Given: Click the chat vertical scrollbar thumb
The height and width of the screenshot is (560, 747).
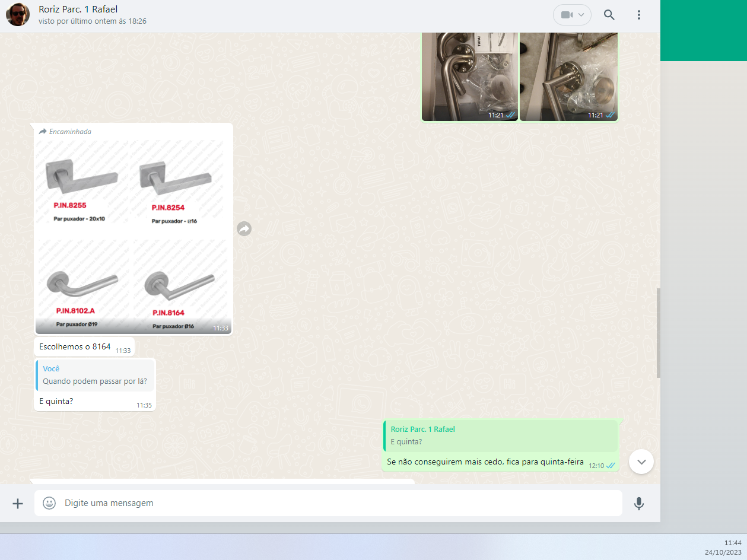Looking at the screenshot, I should [x=658, y=333].
